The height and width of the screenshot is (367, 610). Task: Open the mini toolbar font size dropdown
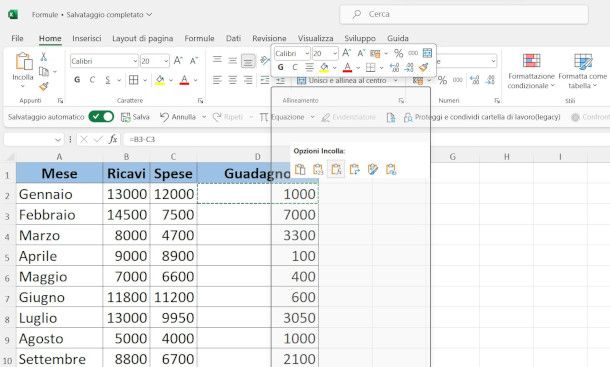335,53
